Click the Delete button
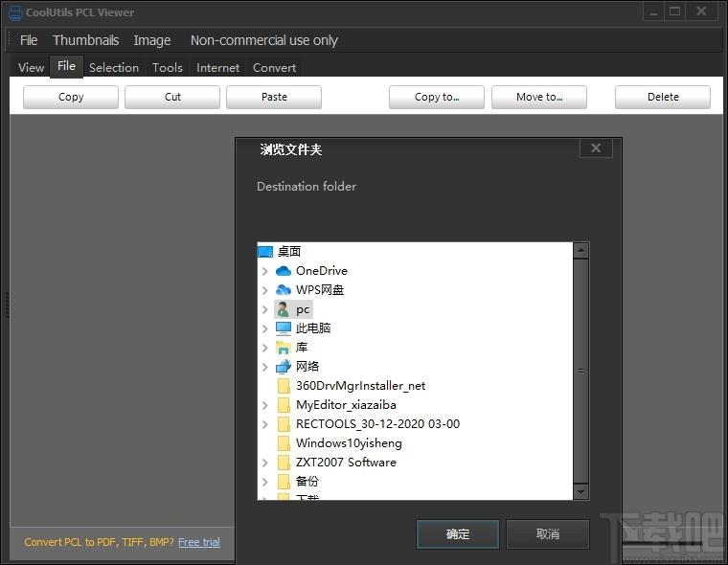 point(663,97)
